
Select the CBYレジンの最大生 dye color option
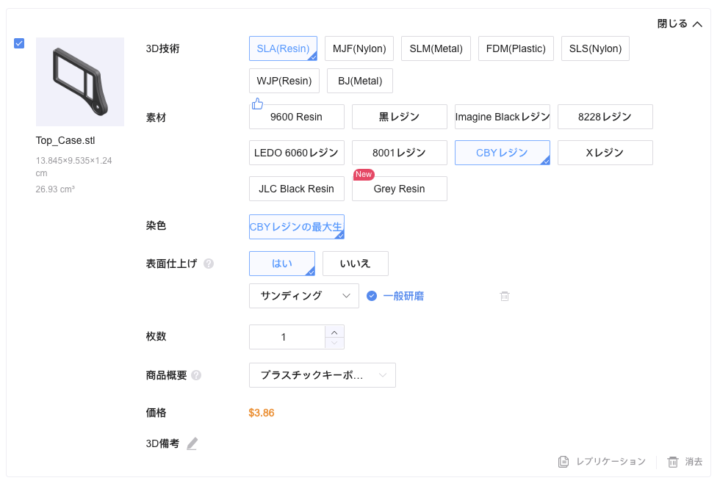click(296, 227)
